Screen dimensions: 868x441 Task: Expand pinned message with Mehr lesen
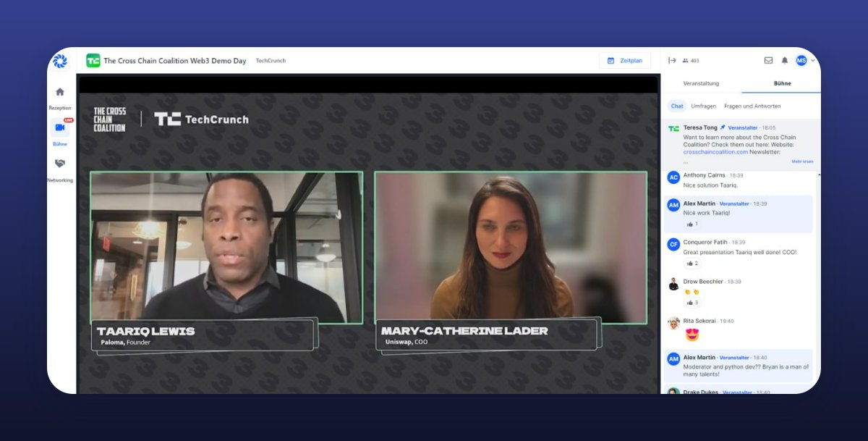point(802,161)
